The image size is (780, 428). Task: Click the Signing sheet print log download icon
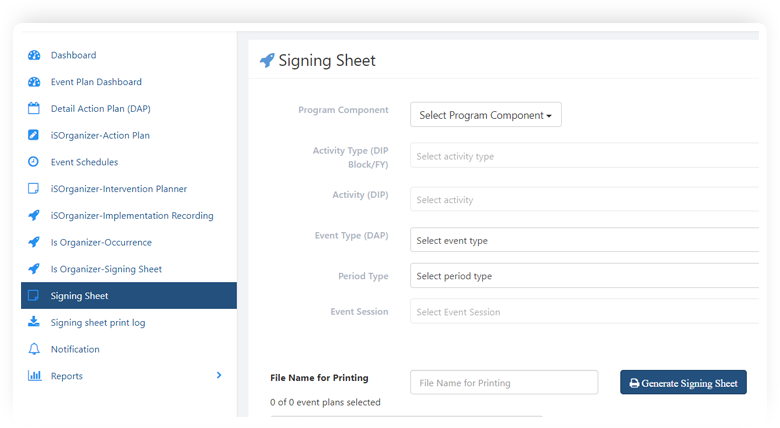(33, 322)
